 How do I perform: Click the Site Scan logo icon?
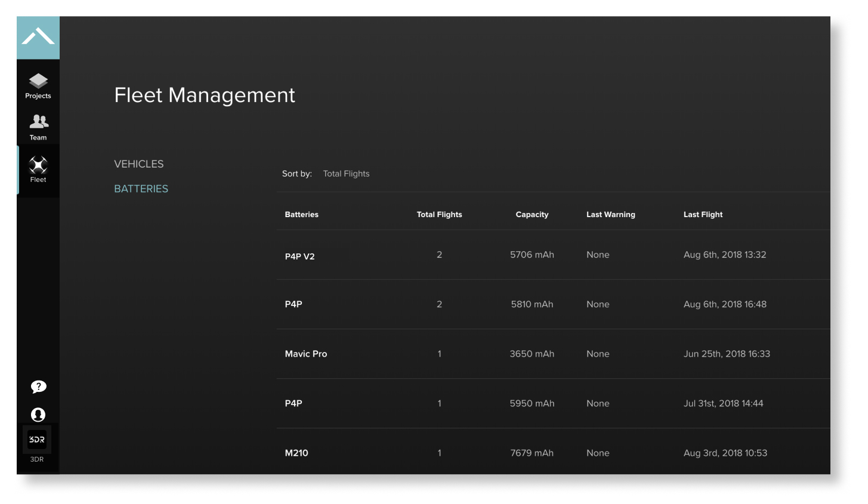coord(38,38)
